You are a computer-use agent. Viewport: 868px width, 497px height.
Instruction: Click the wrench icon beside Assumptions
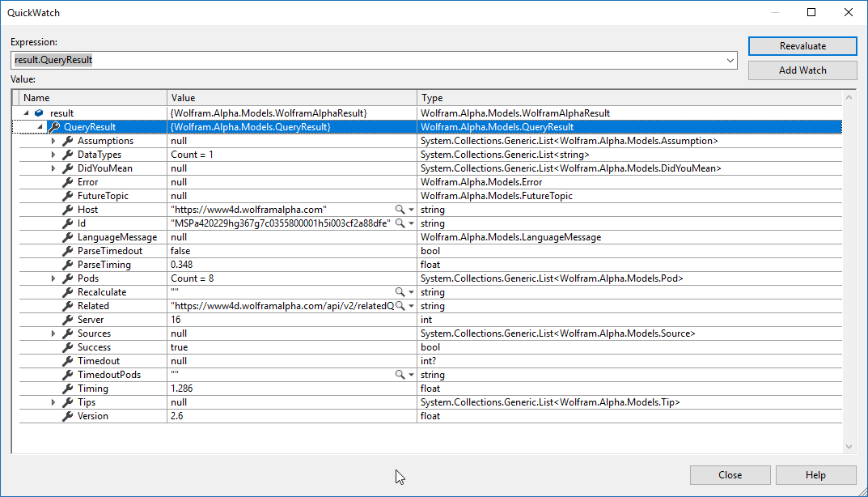[x=67, y=141]
